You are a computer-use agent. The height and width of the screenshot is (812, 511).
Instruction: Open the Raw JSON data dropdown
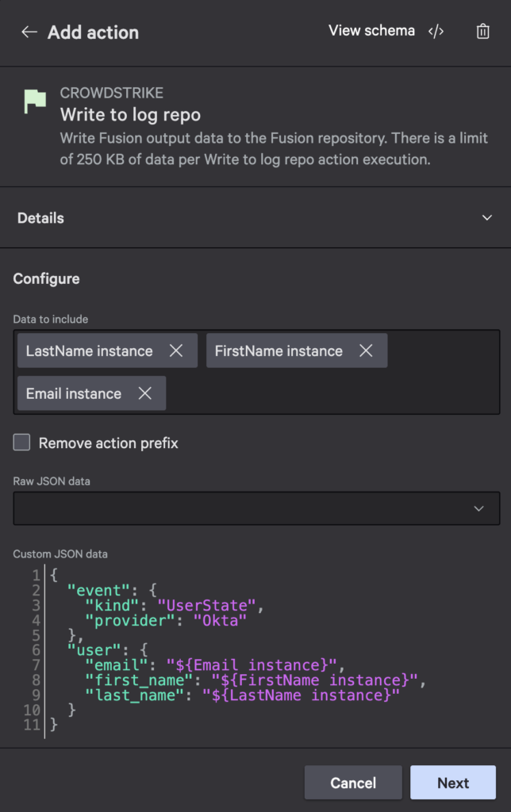pos(256,508)
